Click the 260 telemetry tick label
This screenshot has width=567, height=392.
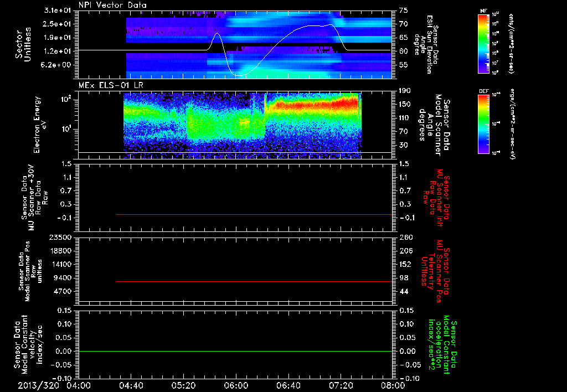click(405, 237)
